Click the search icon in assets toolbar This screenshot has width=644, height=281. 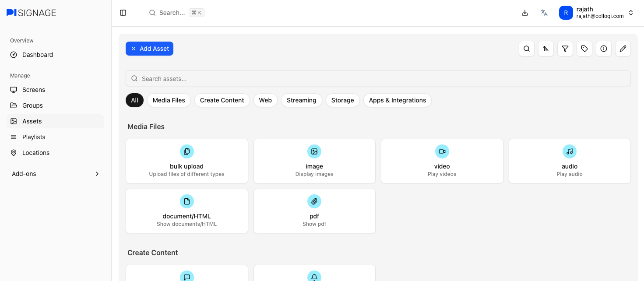pyautogui.click(x=527, y=49)
